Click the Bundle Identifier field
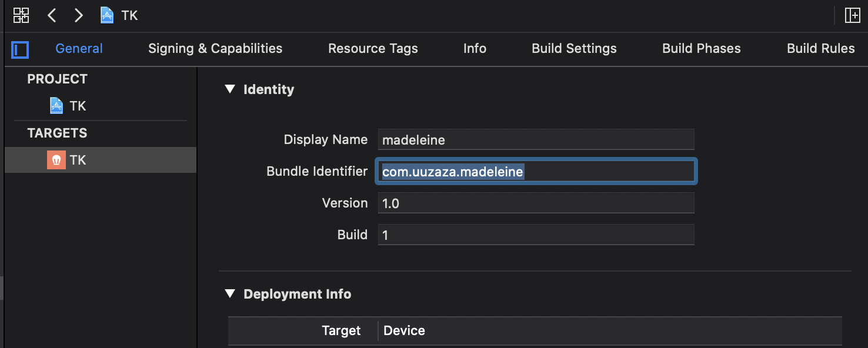Image resolution: width=868 pixels, height=348 pixels. click(536, 172)
